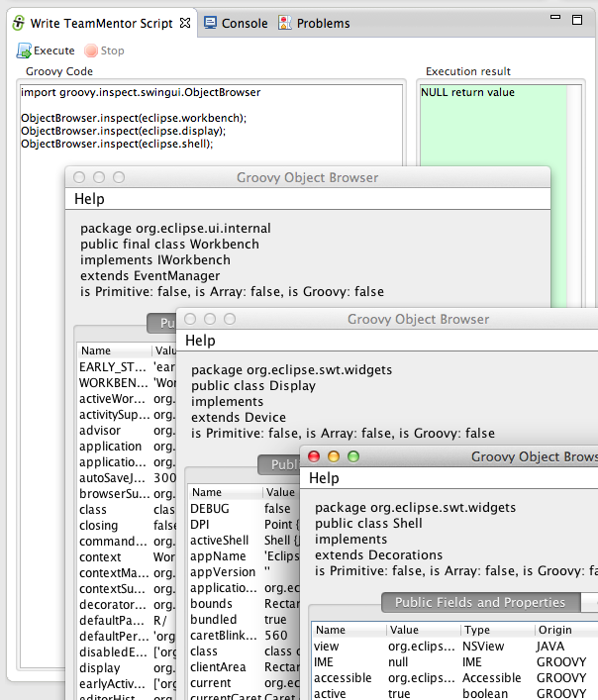
Task: Click yellow minimize button of Shell browser window
Action: coord(334,456)
